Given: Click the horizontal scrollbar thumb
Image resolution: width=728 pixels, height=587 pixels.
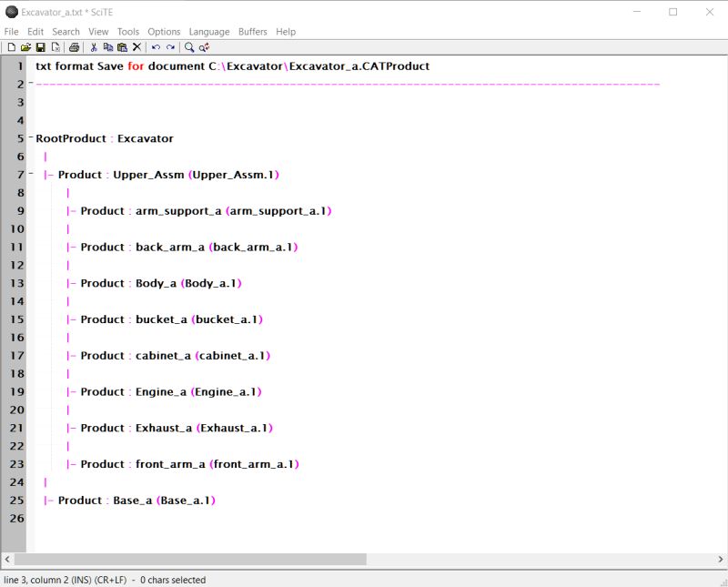Looking at the screenshot, I should pos(190,559).
